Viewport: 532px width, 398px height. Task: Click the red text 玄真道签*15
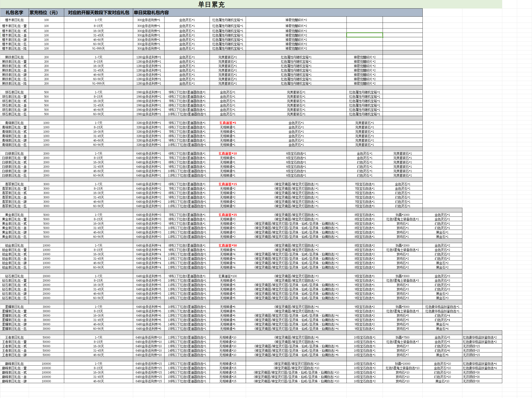coord(228,184)
